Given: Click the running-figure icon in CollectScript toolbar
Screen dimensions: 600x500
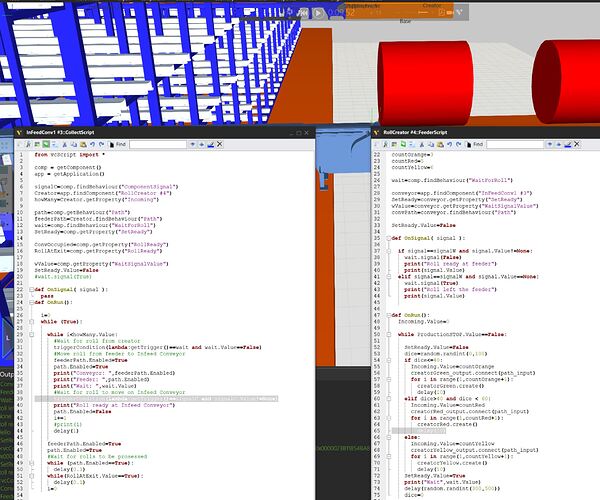Looking at the screenshot, I should tap(28, 144).
